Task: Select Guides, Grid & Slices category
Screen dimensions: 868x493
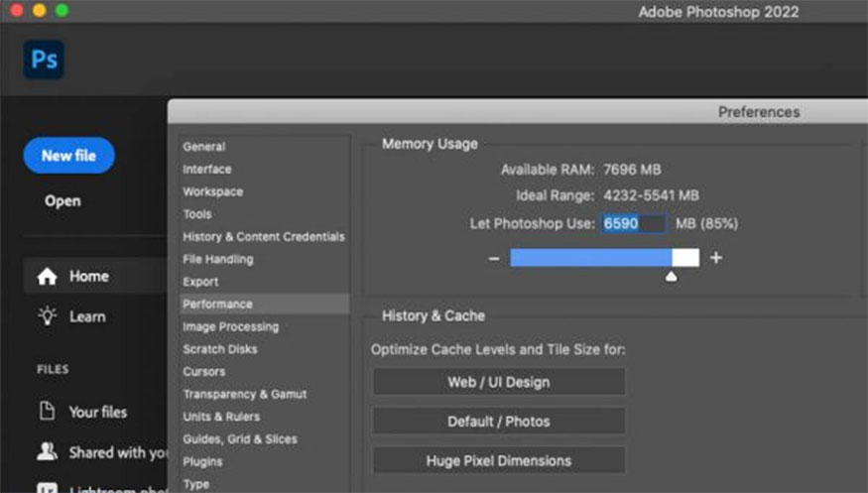Action: click(x=239, y=438)
